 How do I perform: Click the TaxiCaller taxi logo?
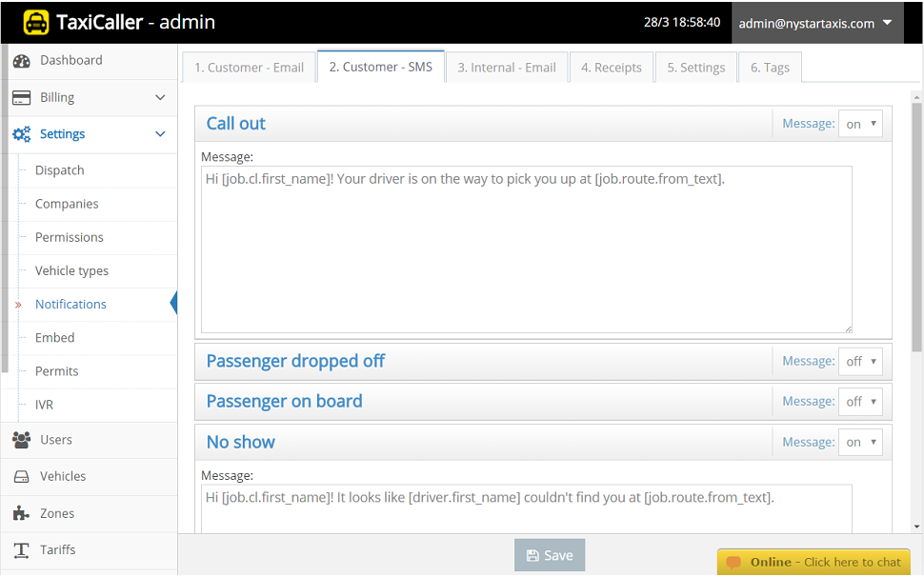[38, 21]
